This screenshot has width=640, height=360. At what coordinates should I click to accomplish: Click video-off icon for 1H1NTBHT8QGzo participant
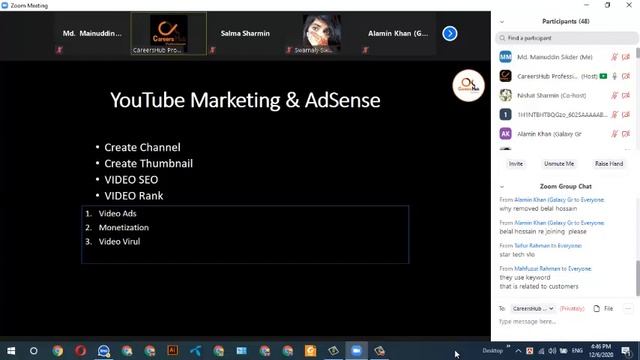(x=626, y=115)
